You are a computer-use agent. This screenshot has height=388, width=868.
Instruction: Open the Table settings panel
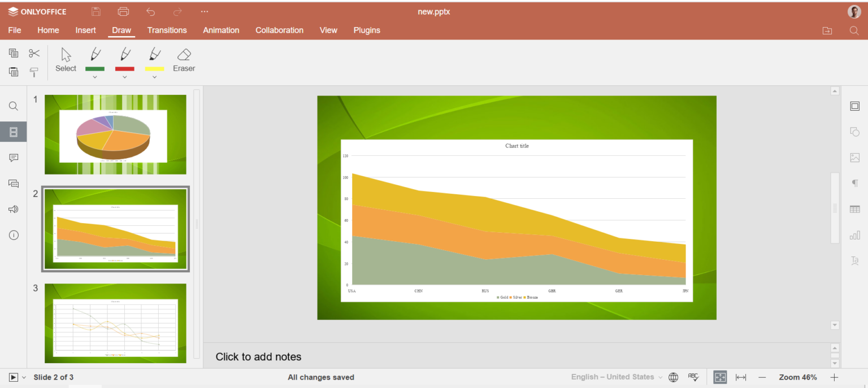854,209
